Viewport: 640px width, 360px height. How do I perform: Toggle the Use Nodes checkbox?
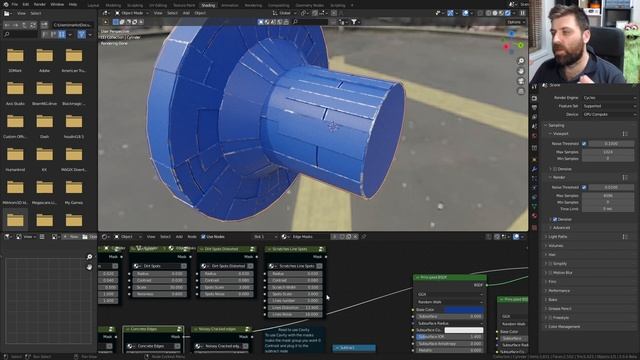point(203,237)
